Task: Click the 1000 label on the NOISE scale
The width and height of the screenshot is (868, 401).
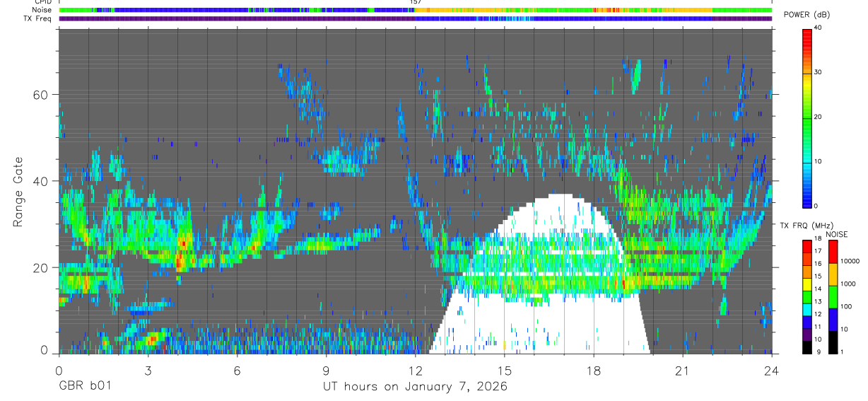Action: (x=848, y=284)
